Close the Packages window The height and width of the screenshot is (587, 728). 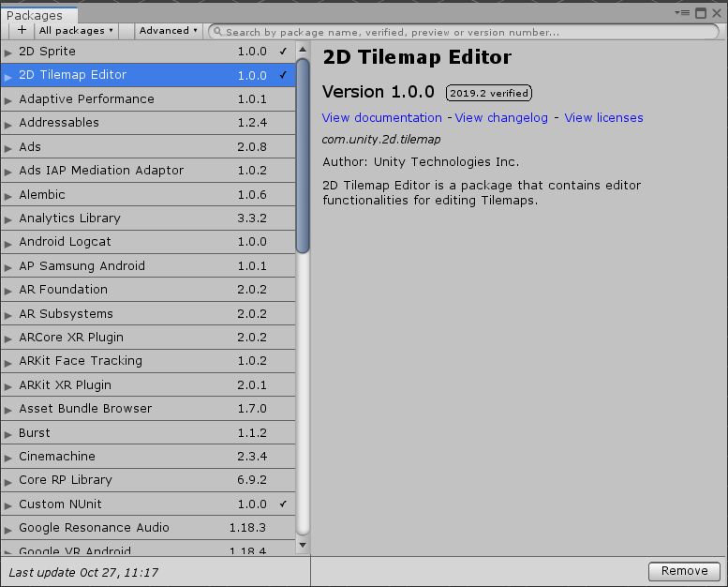pyautogui.click(x=717, y=13)
